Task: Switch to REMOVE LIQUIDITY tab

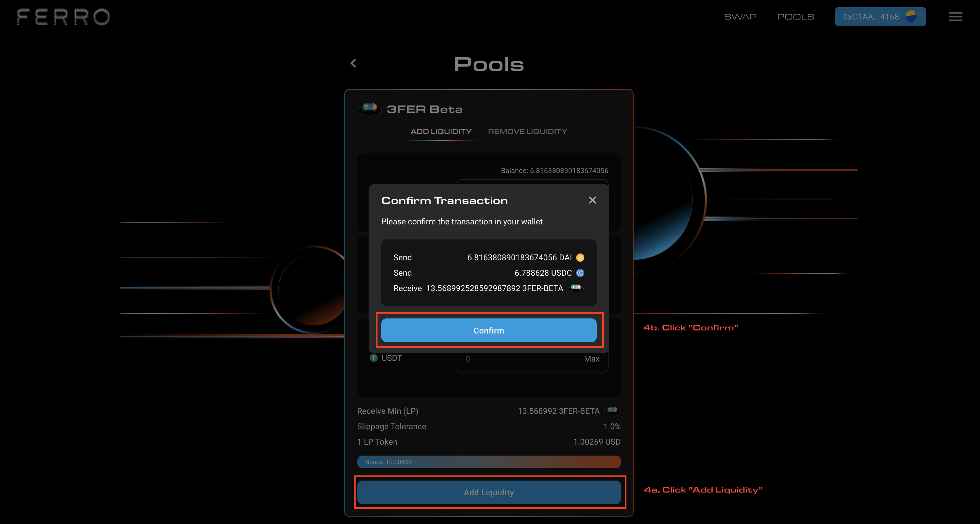Action: pyautogui.click(x=527, y=131)
